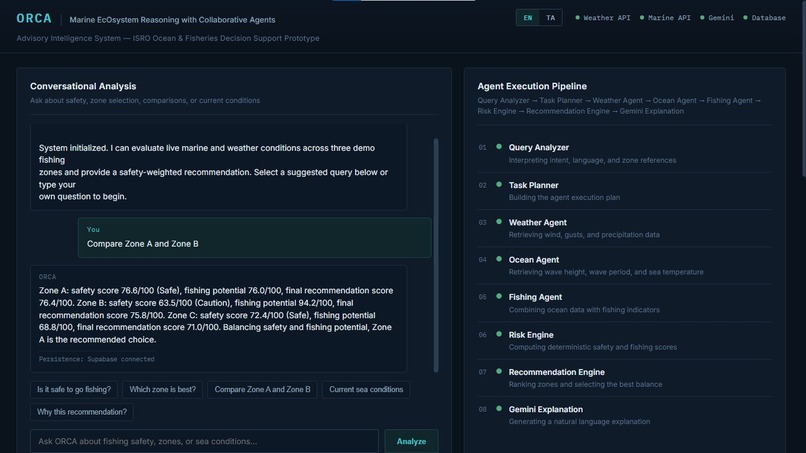Click the 'Persistence: Supabase connected' note
The height and width of the screenshot is (453, 806).
pyautogui.click(x=97, y=359)
